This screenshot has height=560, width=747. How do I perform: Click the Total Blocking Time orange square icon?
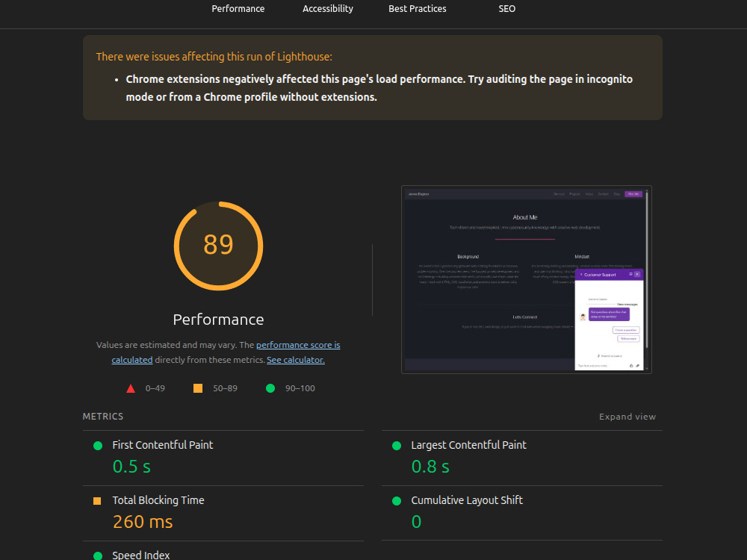pyautogui.click(x=97, y=501)
